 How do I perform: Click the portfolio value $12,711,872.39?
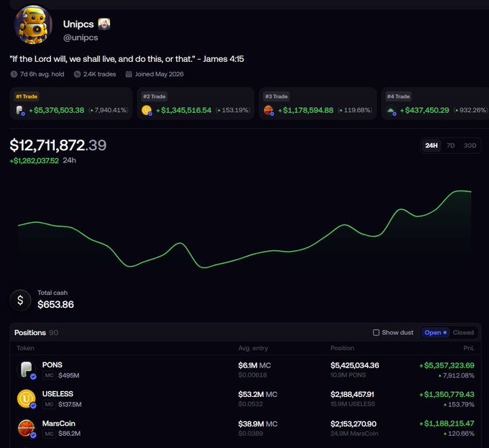click(x=58, y=145)
